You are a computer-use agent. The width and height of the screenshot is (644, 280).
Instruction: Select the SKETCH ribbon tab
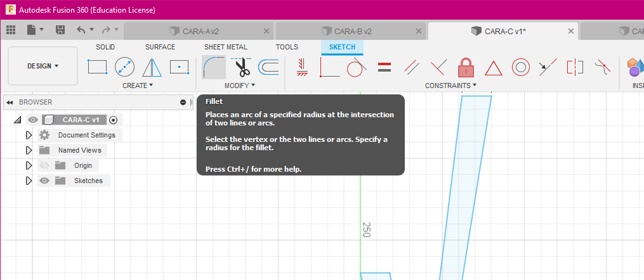point(342,47)
